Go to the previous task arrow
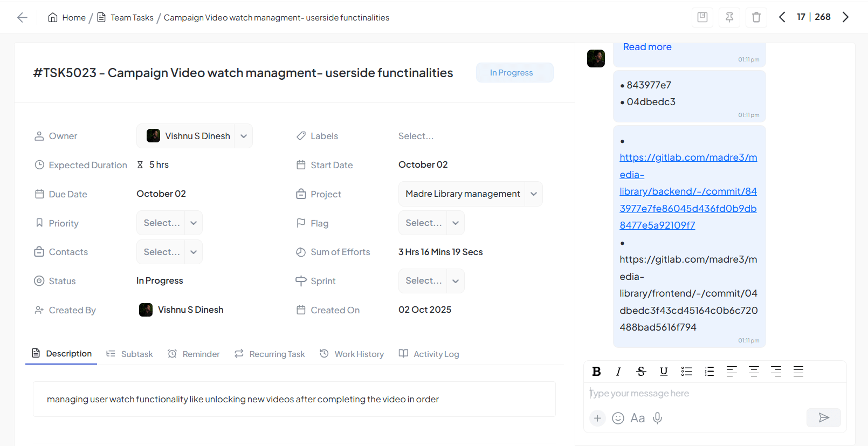The width and height of the screenshot is (868, 446). click(x=782, y=17)
